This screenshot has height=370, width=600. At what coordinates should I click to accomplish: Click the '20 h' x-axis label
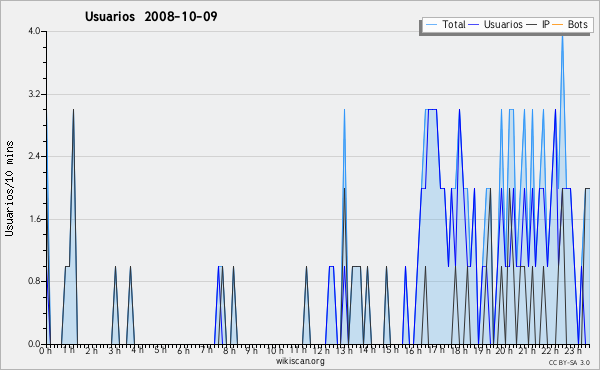coord(505,350)
